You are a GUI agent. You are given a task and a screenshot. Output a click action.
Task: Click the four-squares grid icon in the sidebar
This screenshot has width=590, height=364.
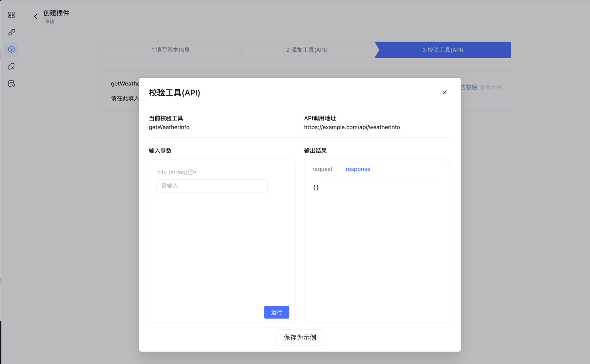coord(11,15)
